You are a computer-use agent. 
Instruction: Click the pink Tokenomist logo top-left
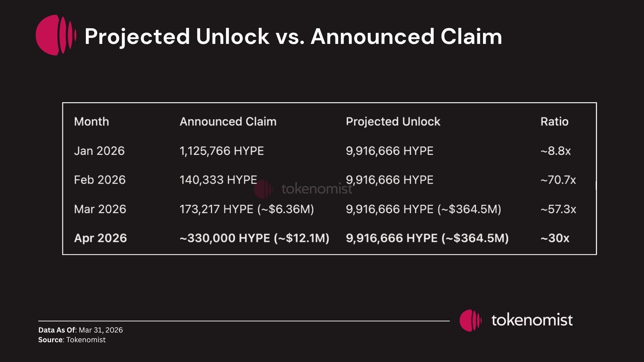pyautogui.click(x=56, y=35)
